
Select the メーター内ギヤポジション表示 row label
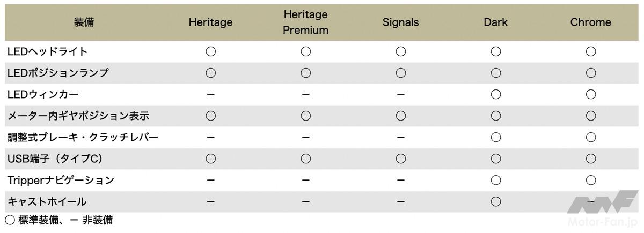pos(78,116)
